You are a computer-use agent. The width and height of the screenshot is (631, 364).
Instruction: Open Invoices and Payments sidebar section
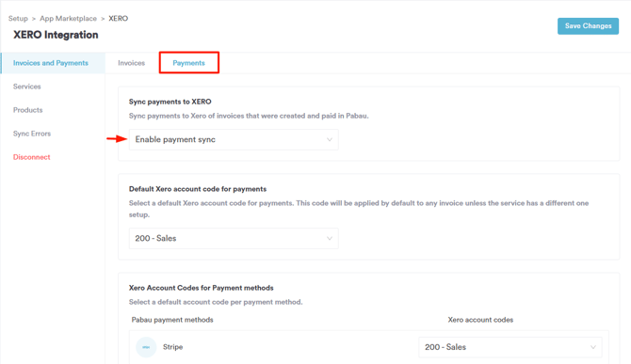[x=53, y=63]
